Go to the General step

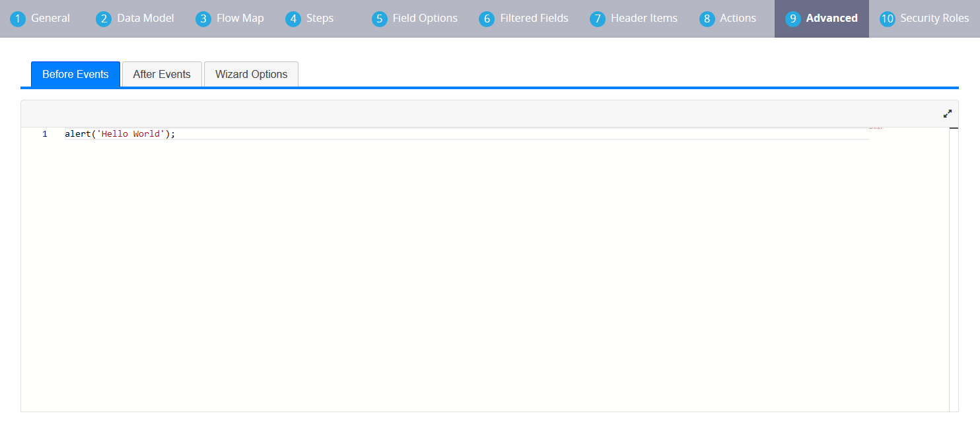50,18
